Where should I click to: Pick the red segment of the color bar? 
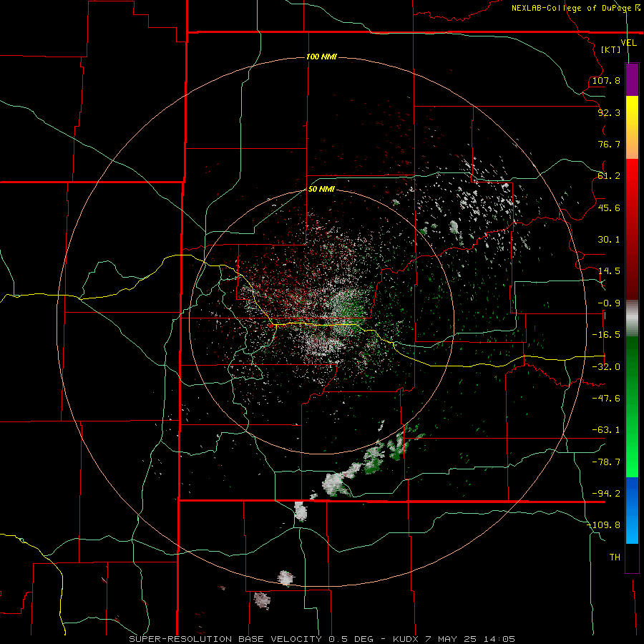(632, 229)
